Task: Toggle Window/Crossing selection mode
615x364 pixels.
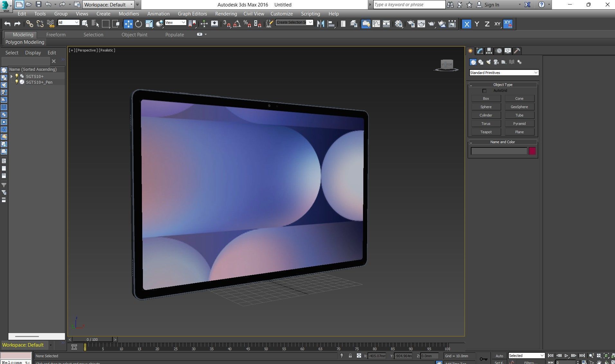Action: [116, 23]
